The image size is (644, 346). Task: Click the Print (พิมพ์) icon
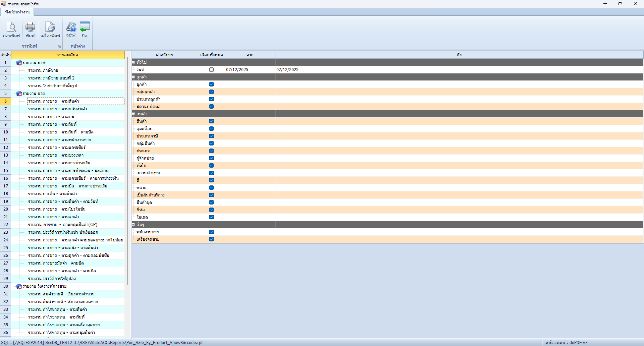30,27
